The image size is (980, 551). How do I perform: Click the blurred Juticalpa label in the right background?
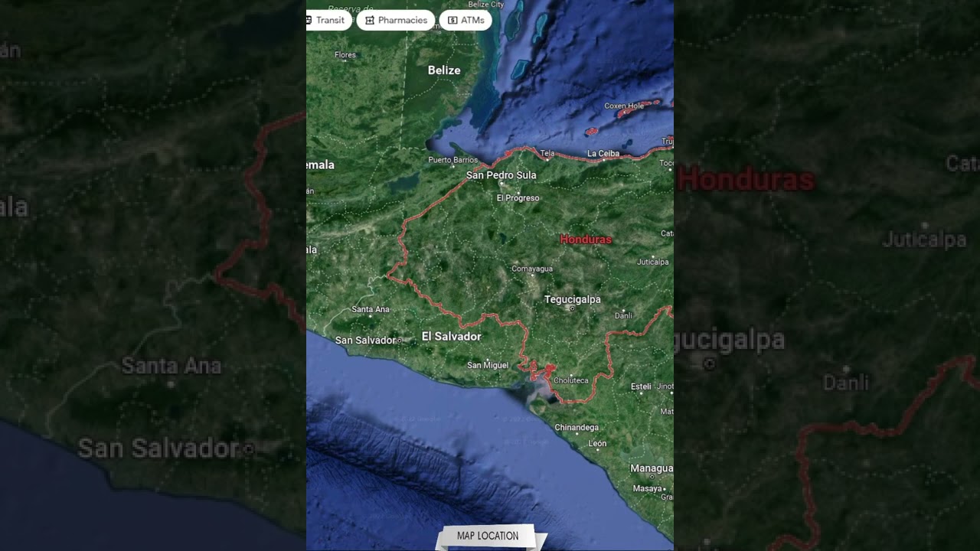[x=924, y=240]
